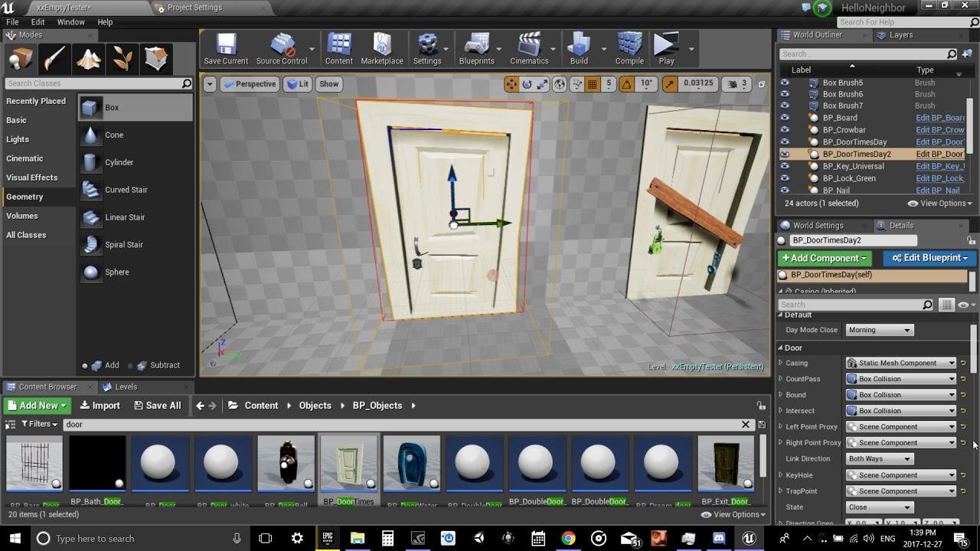Open the scale snap value 0.03125 dropdown
This screenshot has width=980, height=551.
click(697, 83)
